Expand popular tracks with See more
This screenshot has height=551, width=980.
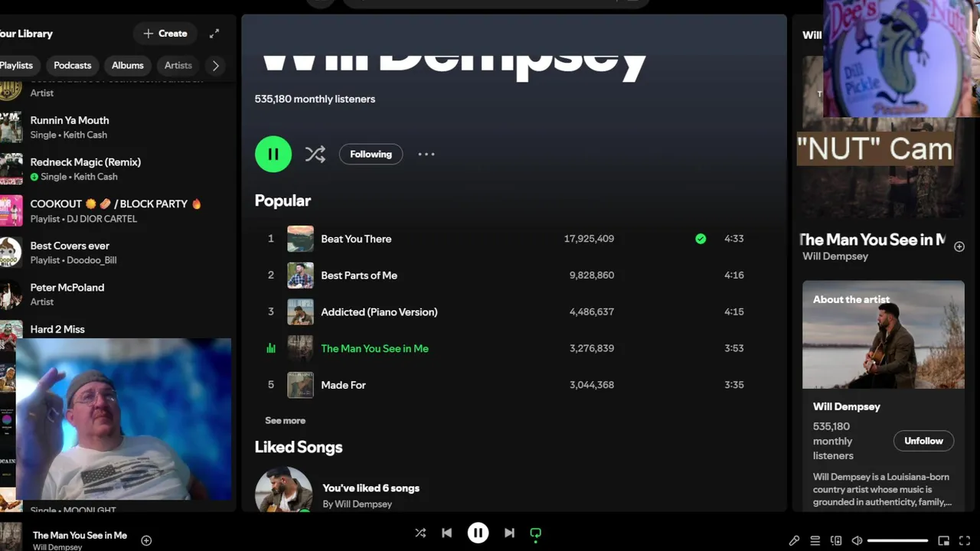pos(285,420)
